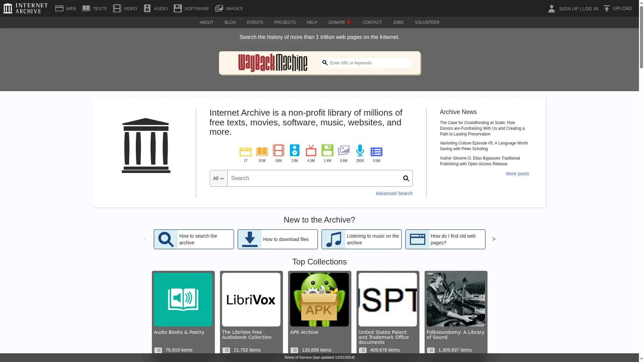Open the Folksoundomy collection thumbnail
Viewport: 644px width, 362px height.
(455, 300)
